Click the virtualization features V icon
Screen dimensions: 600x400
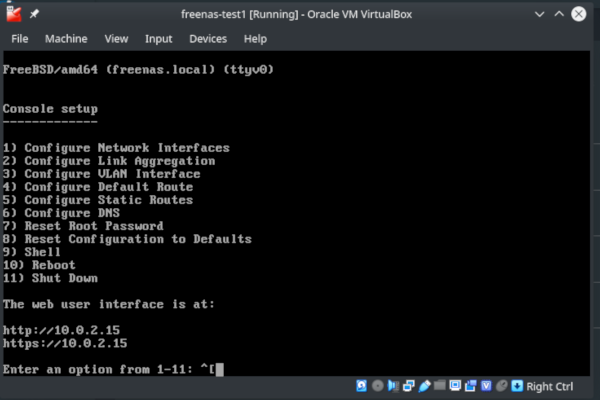point(486,386)
